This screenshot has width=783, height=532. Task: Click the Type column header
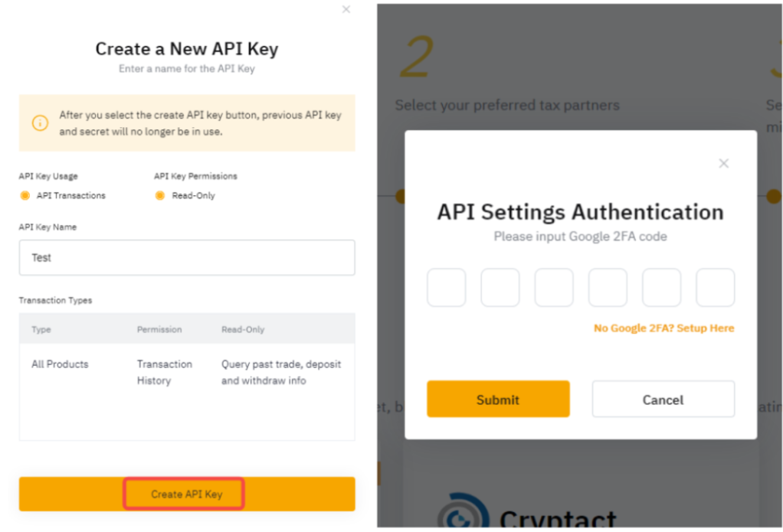[41, 329]
